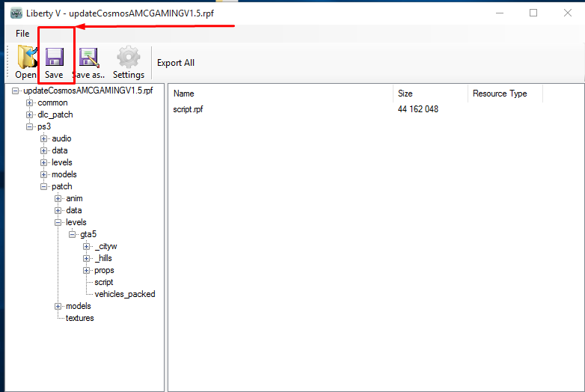Expand the levels folder directly under ps3
The height and width of the screenshot is (392, 585).
43,162
